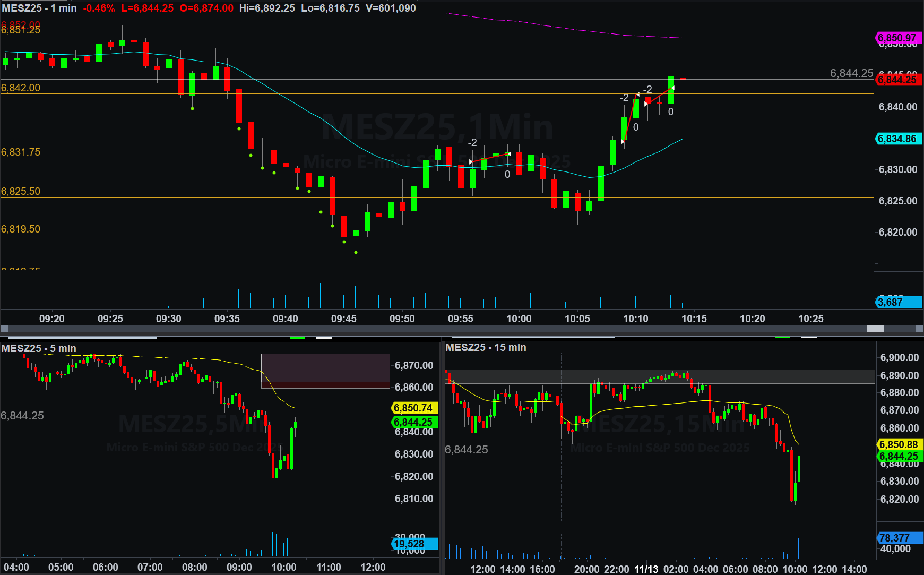Click the horizontal scrollbar thumb of the 1 min chart

click(875, 329)
